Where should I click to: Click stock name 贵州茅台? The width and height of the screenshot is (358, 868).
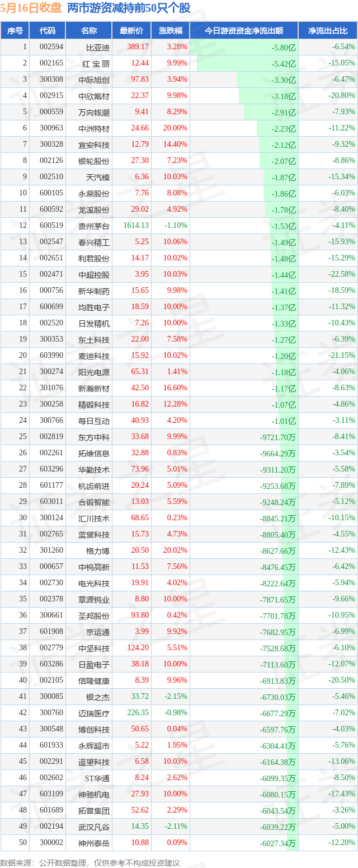pos(94,226)
